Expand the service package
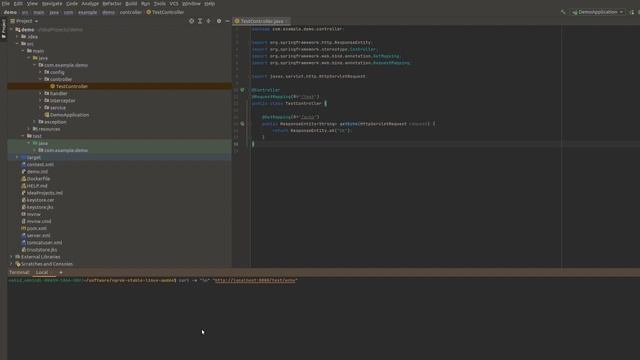The height and width of the screenshot is (360, 640). click(40, 108)
